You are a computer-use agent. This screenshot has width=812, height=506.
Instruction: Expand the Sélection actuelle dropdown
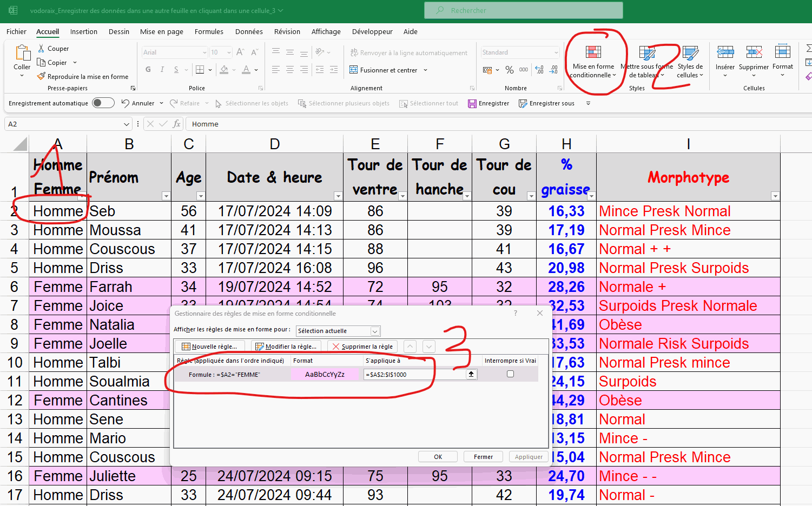tap(375, 331)
